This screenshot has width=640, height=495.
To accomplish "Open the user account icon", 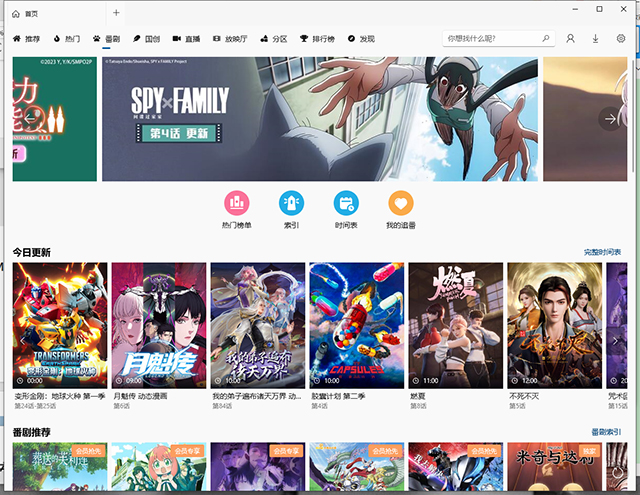I will [570, 39].
